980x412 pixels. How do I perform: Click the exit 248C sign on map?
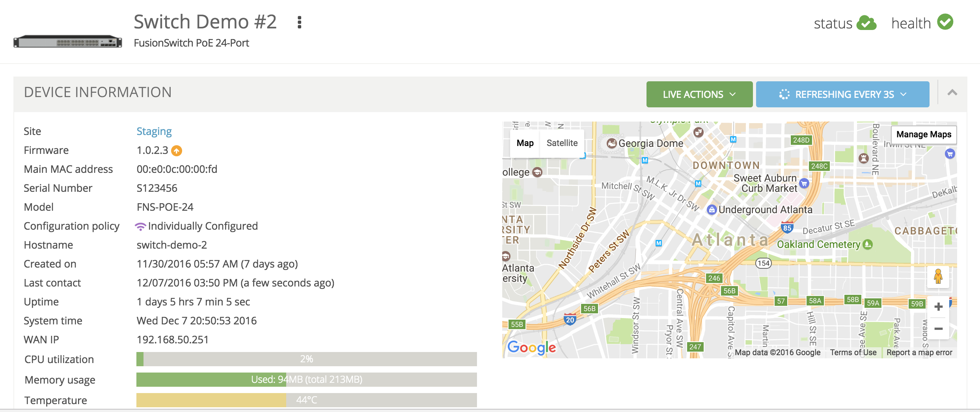tap(819, 166)
